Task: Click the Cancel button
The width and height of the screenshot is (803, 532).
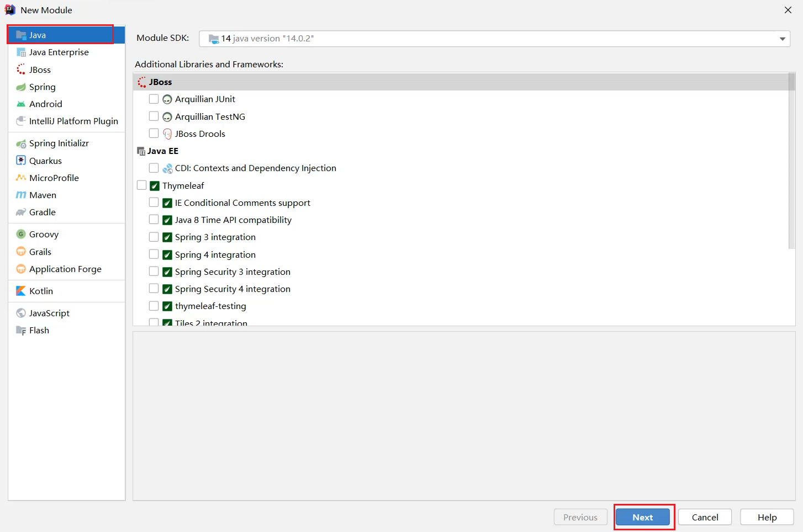Action: tap(705, 517)
